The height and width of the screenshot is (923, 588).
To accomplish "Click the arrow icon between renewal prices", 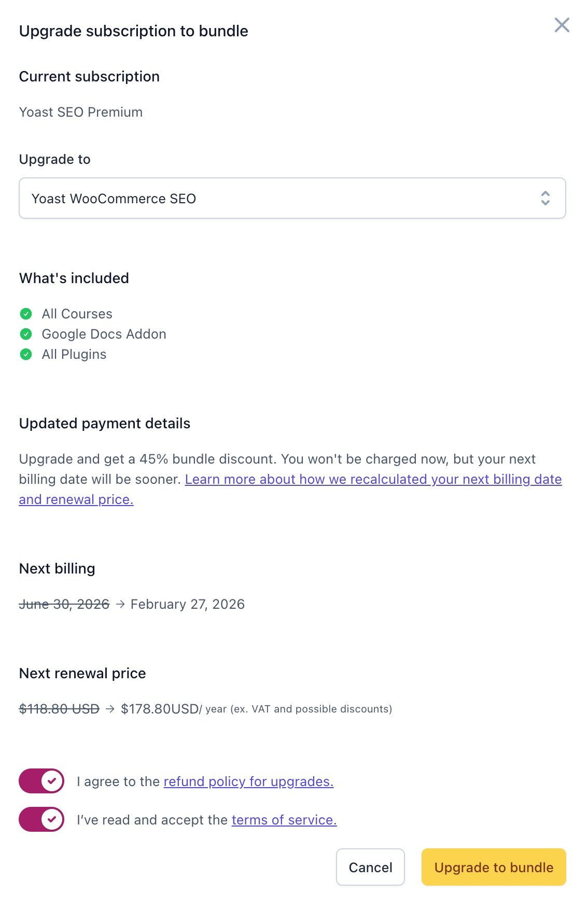I will tap(110, 709).
